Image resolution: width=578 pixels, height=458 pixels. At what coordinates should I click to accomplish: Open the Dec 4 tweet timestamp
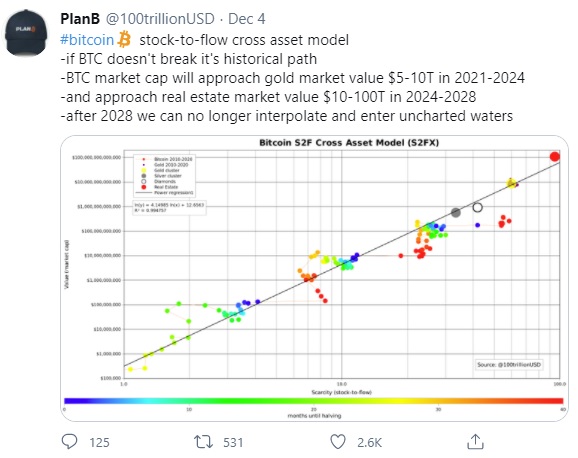(x=247, y=19)
